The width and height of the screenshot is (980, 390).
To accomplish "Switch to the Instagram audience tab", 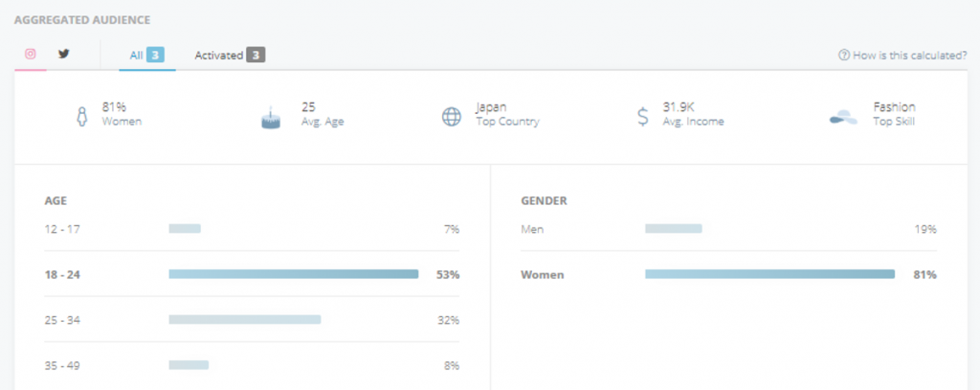I will click(31, 55).
